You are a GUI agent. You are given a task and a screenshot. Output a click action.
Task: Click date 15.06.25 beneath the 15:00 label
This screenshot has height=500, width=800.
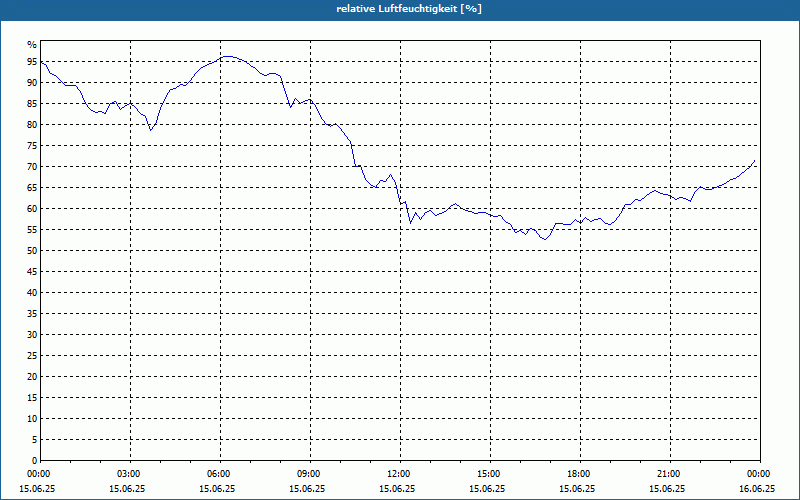coord(487,488)
